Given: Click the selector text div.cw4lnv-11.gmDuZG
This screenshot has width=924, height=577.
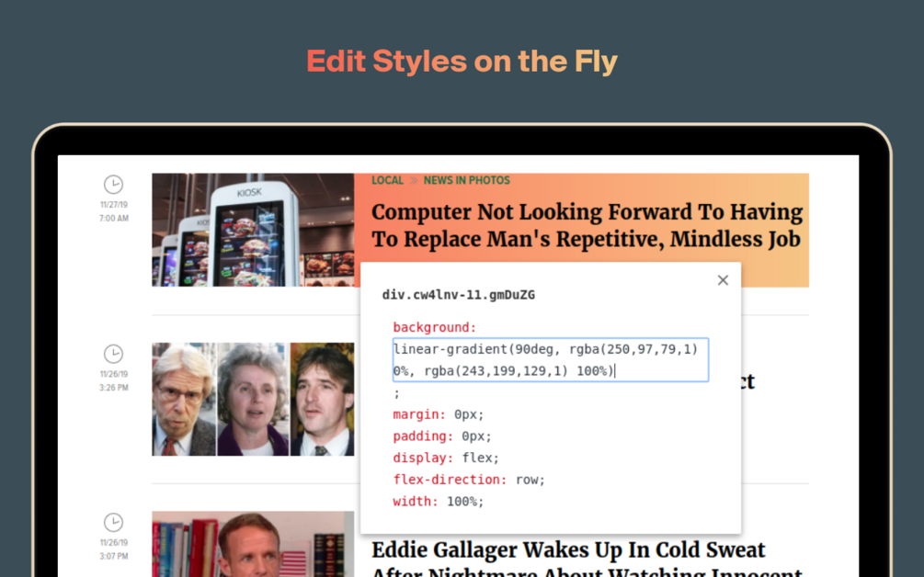Looking at the screenshot, I should [459, 295].
